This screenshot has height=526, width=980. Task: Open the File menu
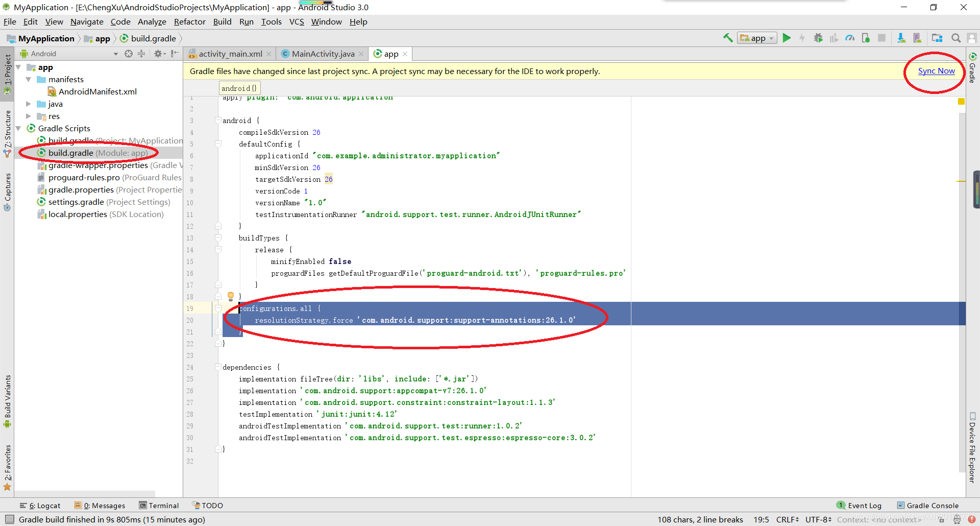(10, 21)
